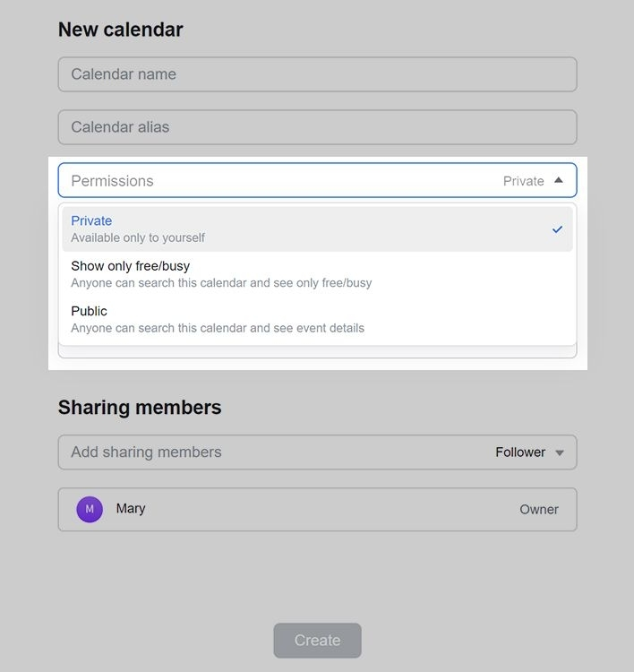Click the partially hidden field below the dropdown list
This screenshot has width=634, height=672.
tap(317, 352)
